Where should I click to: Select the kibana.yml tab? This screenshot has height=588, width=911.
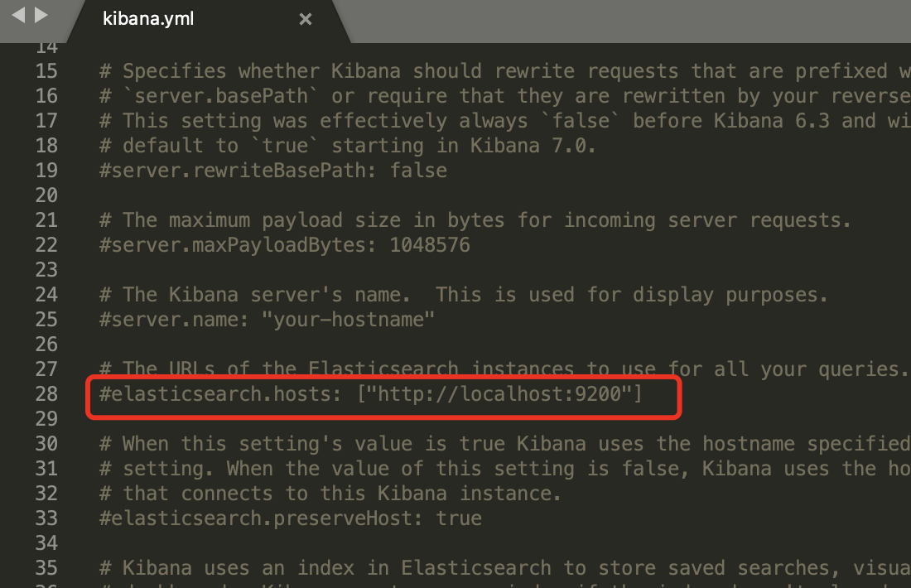(149, 18)
